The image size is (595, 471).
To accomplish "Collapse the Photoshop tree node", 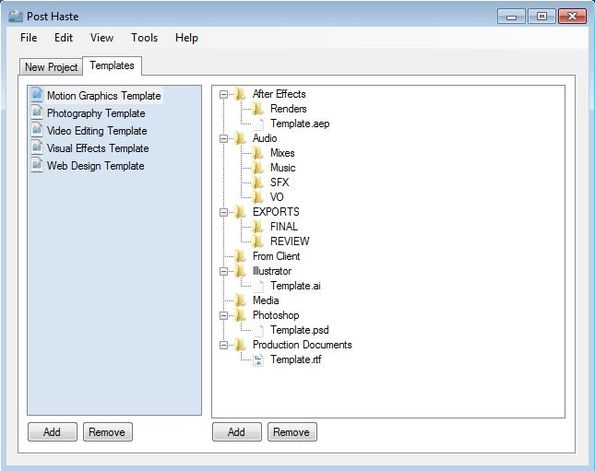I will tap(224, 315).
